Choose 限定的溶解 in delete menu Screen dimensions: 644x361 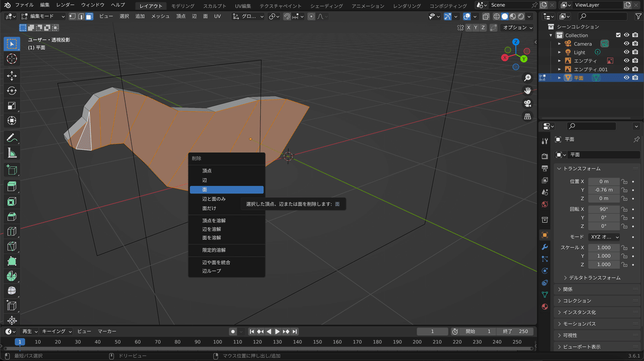226,250
